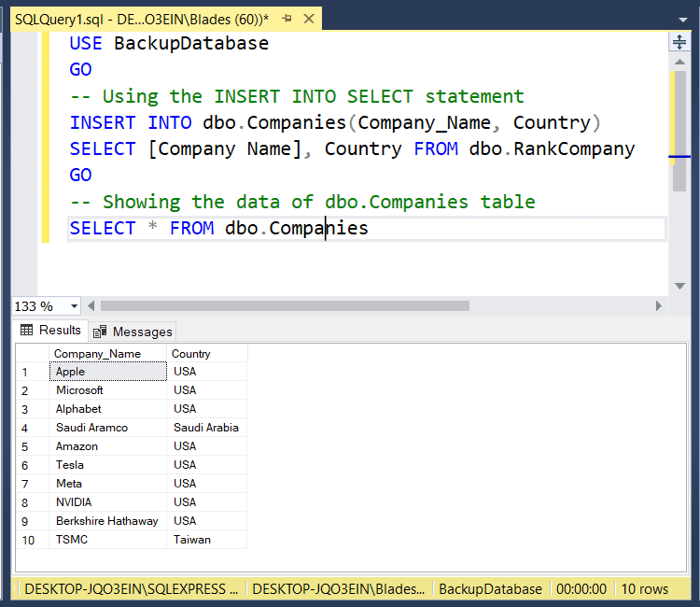Click the SELECT [Company Name], Country line
This screenshot has height=607, width=700.
tap(352, 149)
